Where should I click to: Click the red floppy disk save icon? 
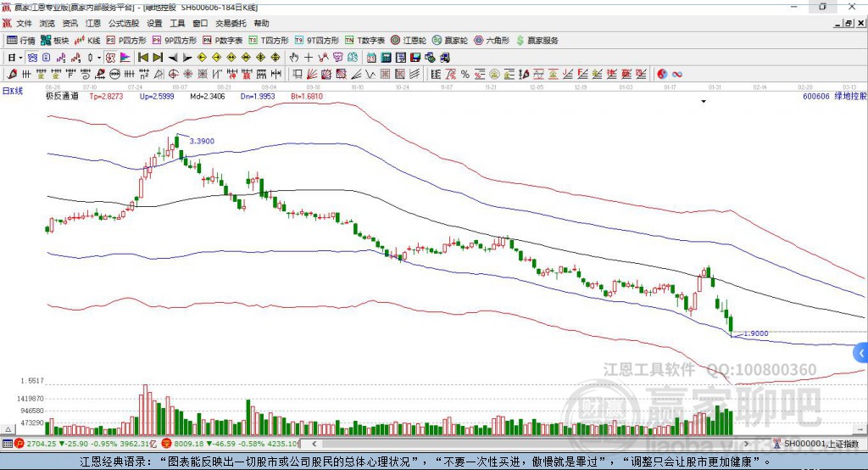tap(415, 58)
